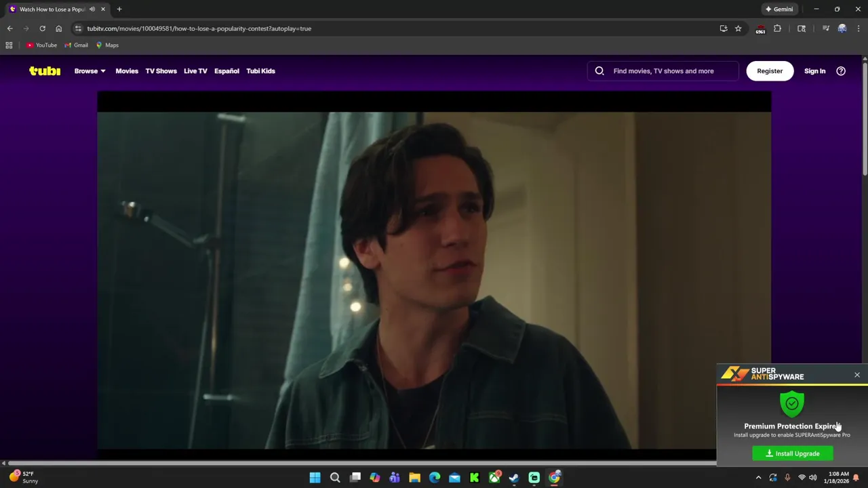868x488 pixels.
Task: Click the browser home icon
Action: pyautogui.click(x=58, y=28)
